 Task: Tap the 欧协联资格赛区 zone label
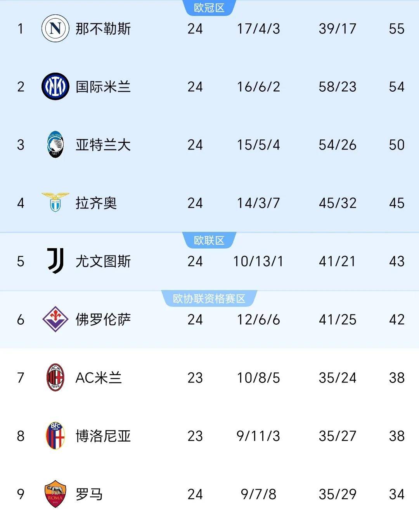209,299
